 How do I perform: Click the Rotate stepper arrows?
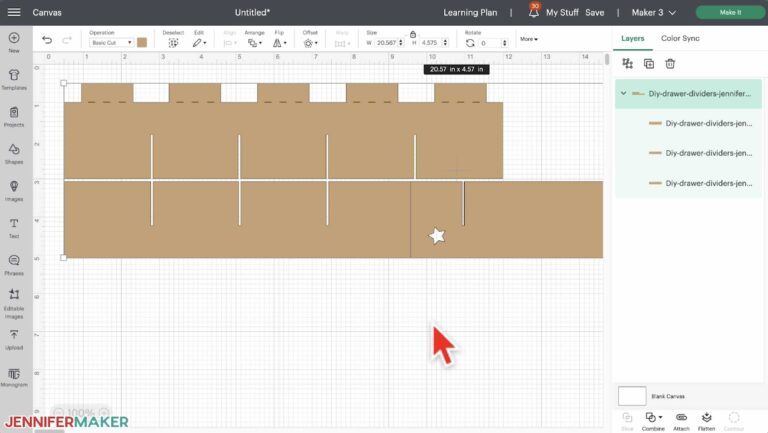pos(504,43)
